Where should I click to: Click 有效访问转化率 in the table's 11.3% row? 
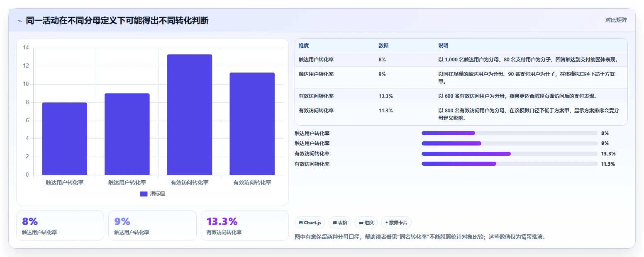pyautogui.click(x=316, y=111)
